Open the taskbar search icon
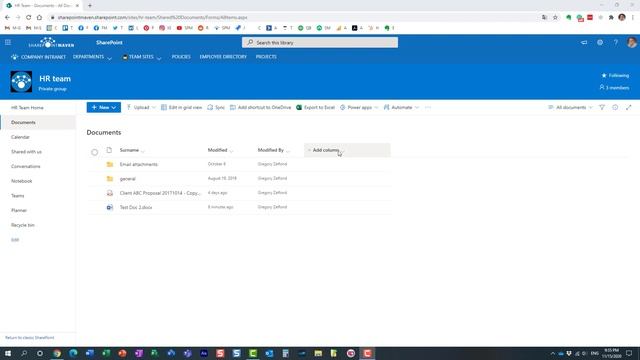Image resolution: width=640 pixels, height=360 pixels. pos(24,353)
